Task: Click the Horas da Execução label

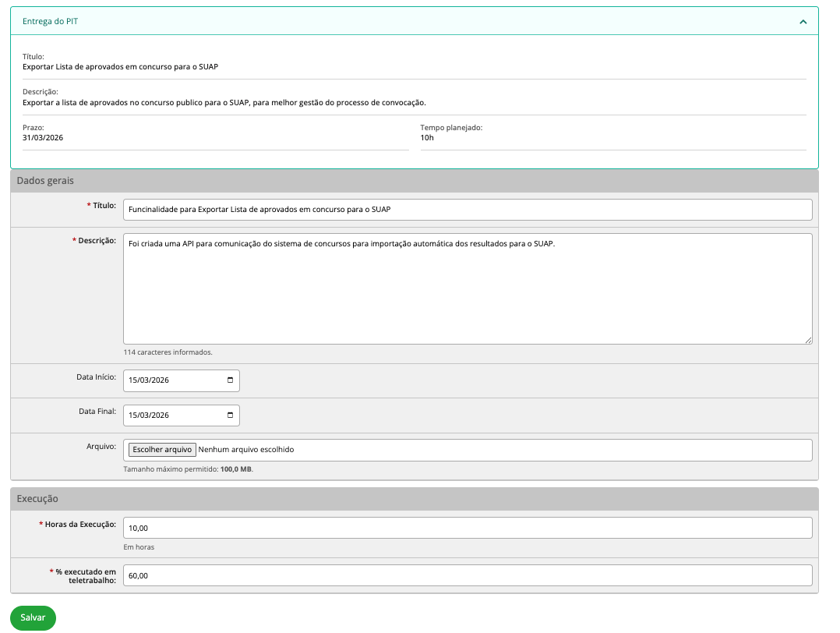Action: pyautogui.click(x=79, y=525)
